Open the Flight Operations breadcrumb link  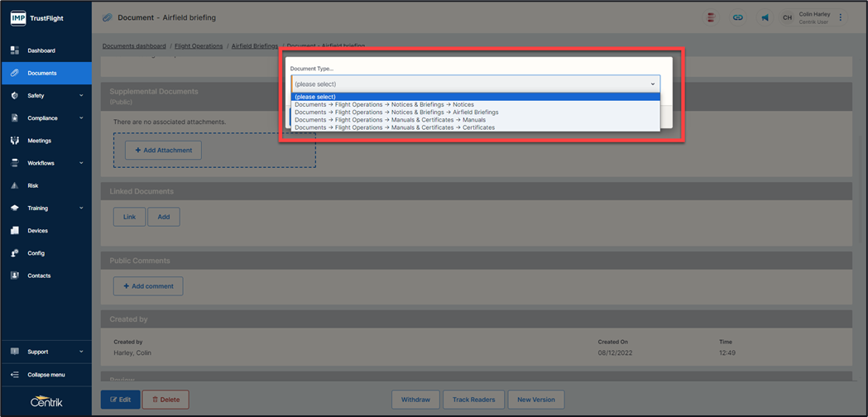pyautogui.click(x=199, y=46)
